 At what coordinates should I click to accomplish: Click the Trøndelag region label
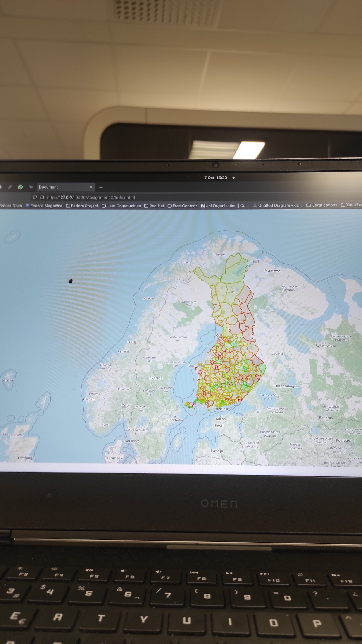(124, 351)
